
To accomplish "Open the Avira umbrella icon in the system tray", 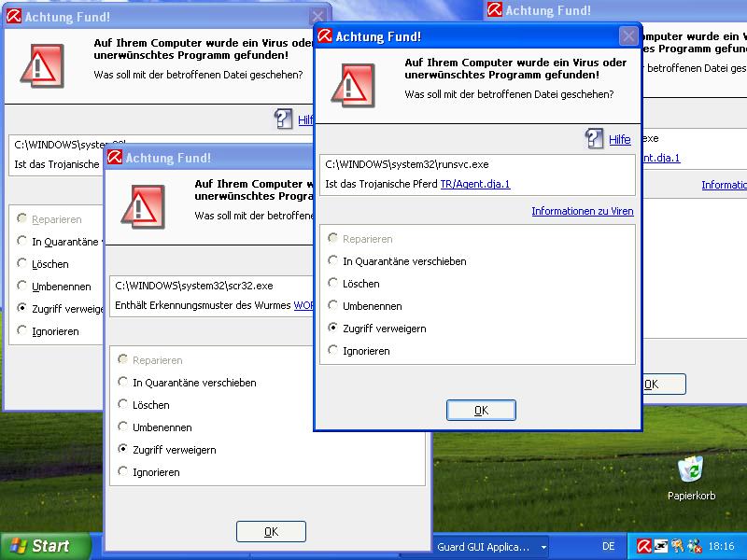I will (644, 546).
